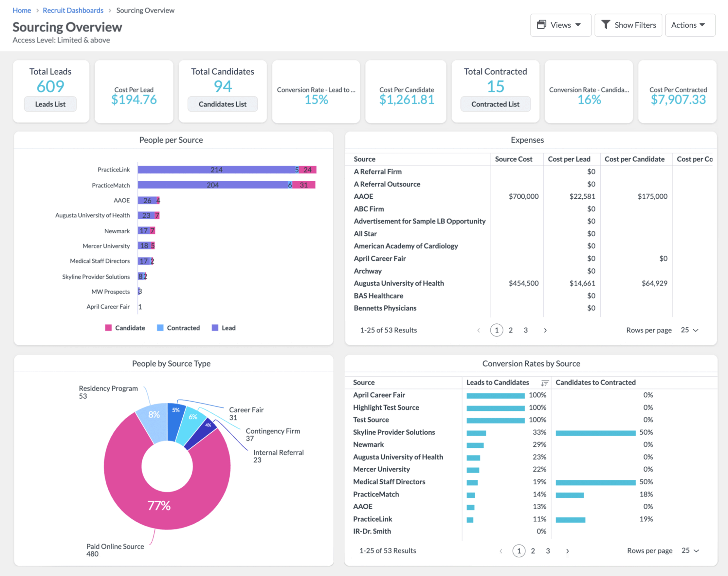Click the Contracted List button icon

click(496, 104)
